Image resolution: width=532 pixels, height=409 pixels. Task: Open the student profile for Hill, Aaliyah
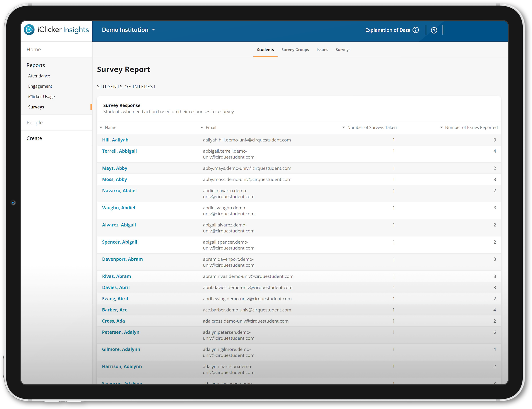(115, 140)
